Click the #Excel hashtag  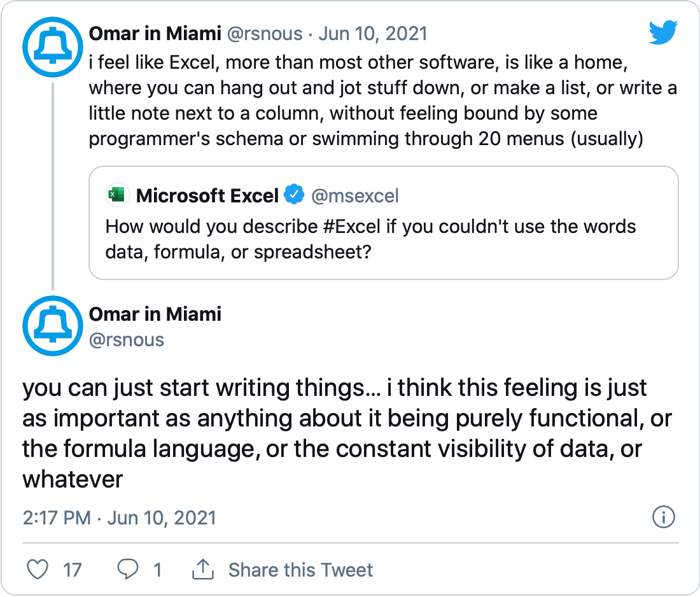tap(352, 227)
